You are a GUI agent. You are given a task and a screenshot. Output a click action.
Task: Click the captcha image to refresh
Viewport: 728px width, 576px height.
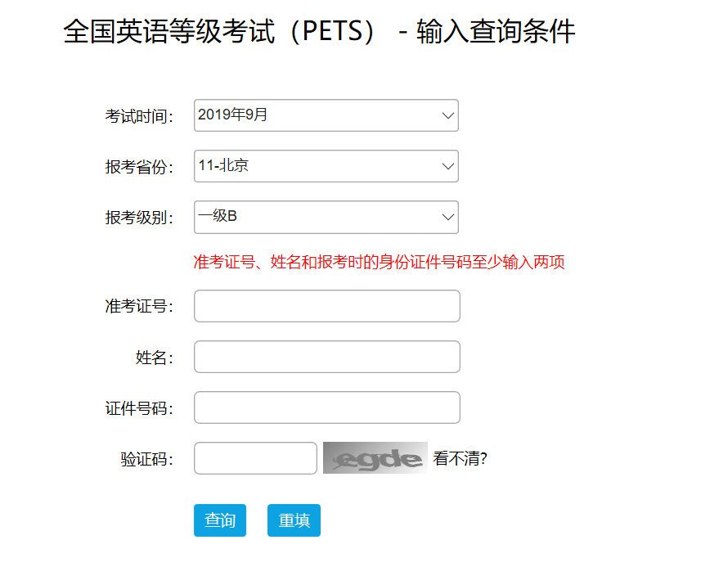coord(375,458)
